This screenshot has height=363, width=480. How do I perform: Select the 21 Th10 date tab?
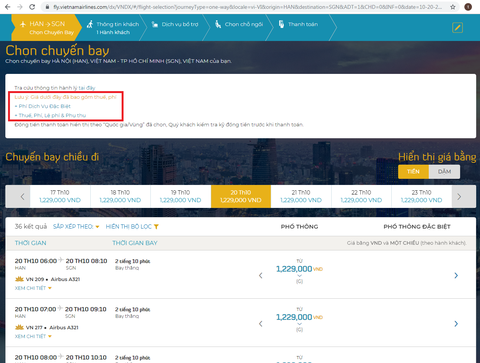pyautogui.click(x=301, y=197)
